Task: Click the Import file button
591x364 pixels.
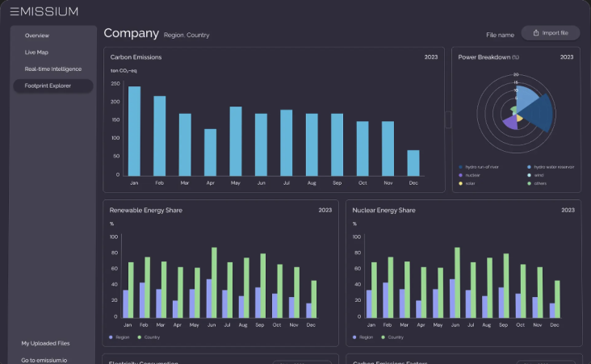Action: [550, 33]
